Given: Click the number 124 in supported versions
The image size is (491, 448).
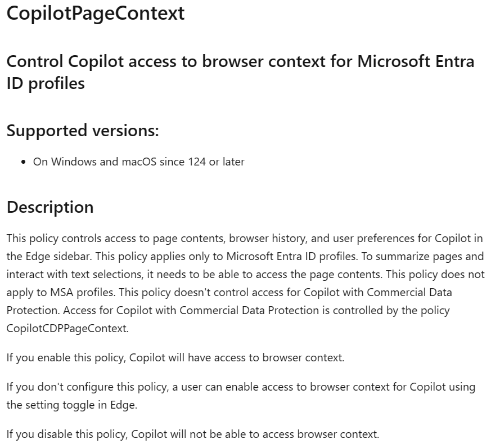Looking at the screenshot, I should pos(197,162).
